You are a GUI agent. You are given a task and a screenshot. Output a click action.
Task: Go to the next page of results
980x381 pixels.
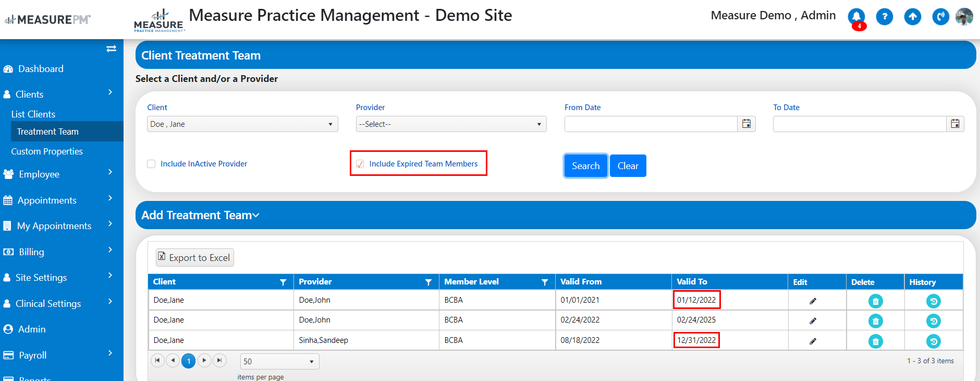[204, 360]
